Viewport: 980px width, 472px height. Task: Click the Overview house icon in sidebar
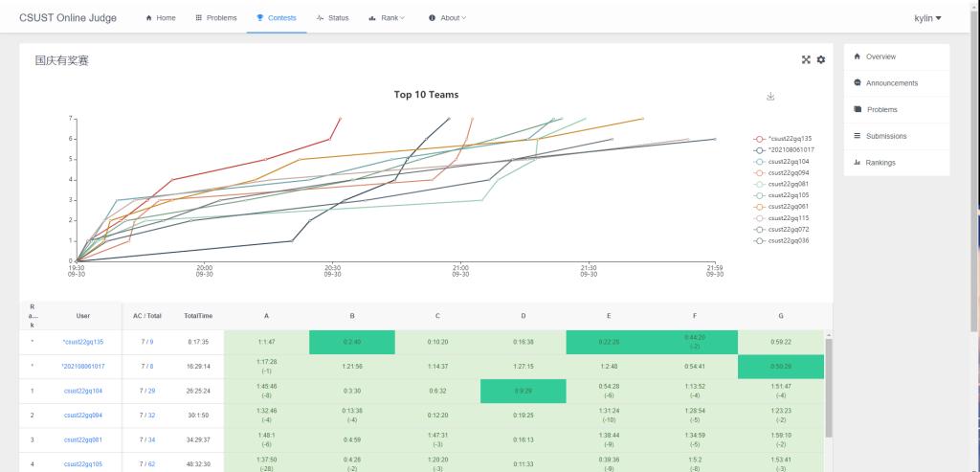pos(857,56)
